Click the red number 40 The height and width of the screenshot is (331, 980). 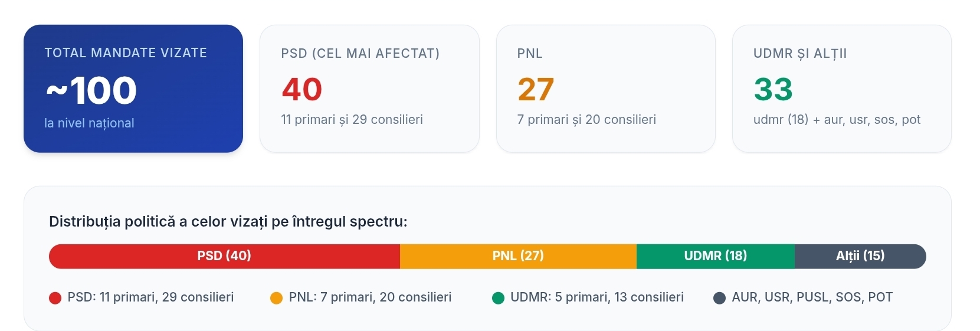[x=302, y=90]
